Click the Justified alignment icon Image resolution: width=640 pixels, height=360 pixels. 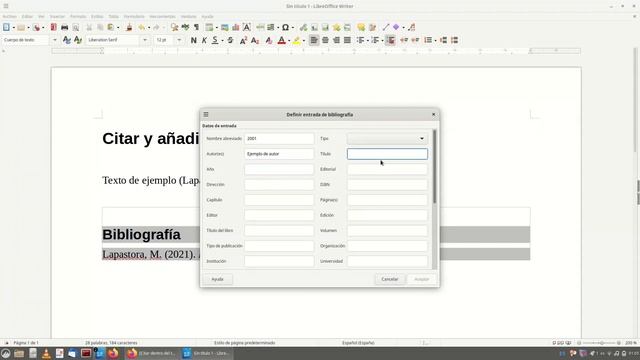(x=347, y=40)
